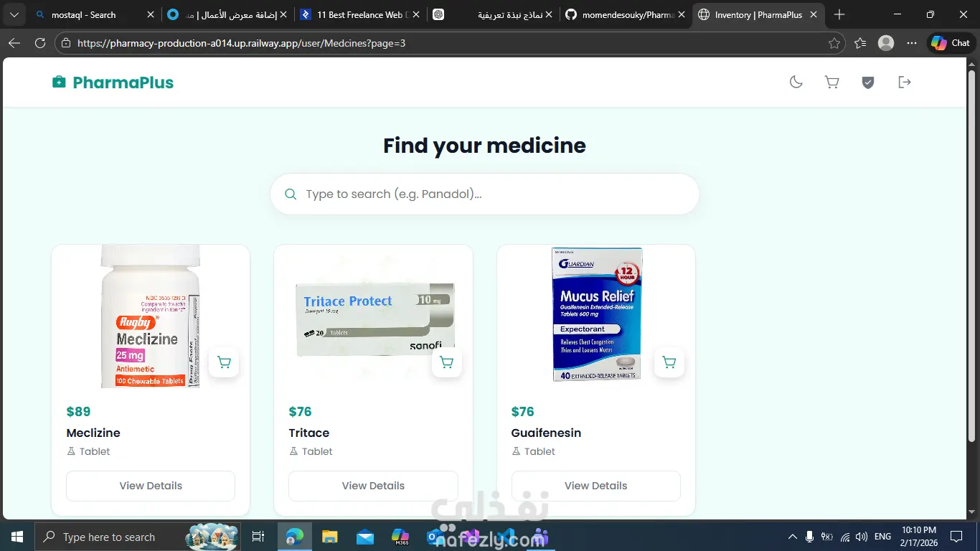The height and width of the screenshot is (551, 980).
Task: Go back to previous page
Action: [x=14, y=43]
